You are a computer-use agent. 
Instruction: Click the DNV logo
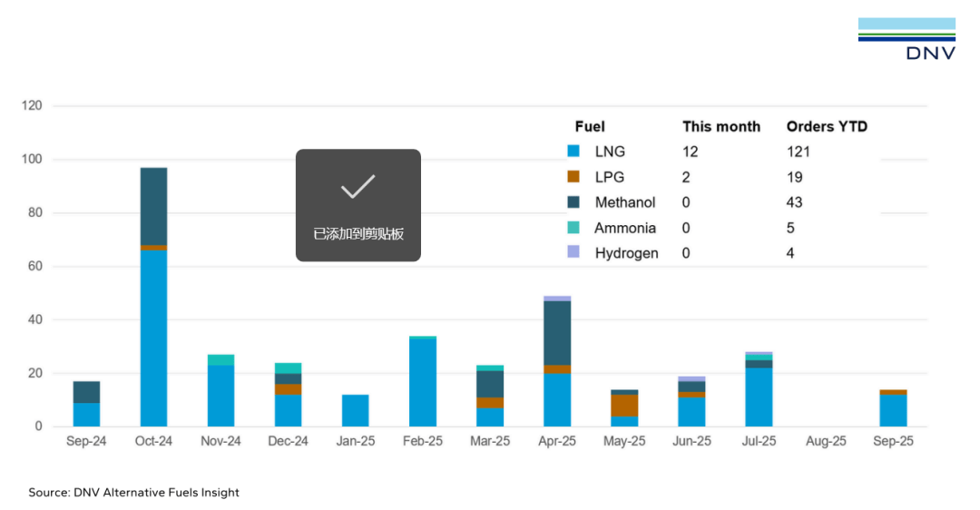click(906, 38)
